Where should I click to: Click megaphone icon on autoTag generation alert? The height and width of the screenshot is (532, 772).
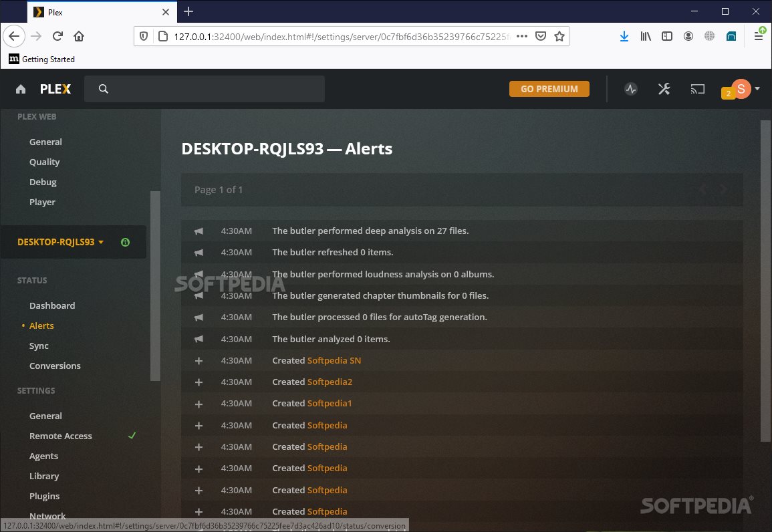199,317
